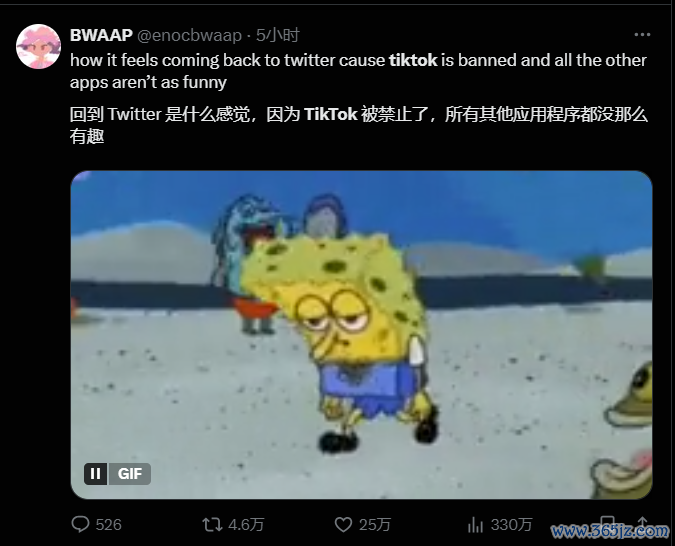Viewport: 675px width, 546px height.
Task: Open the SpongeBob GIF in full view
Action: 361,335
